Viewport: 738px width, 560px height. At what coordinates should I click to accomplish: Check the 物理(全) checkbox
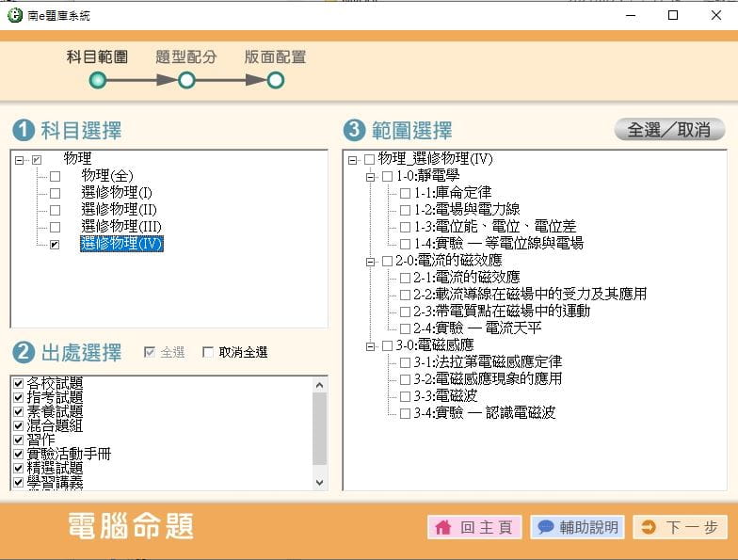[x=55, y=177]
